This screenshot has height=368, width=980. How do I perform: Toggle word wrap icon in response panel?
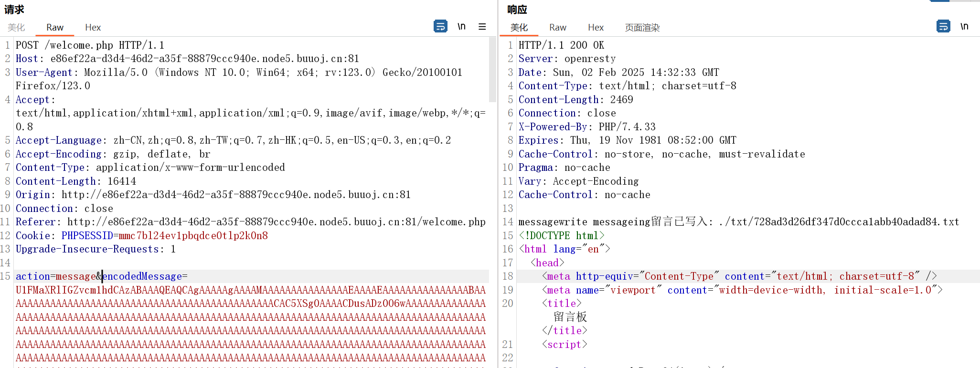coord(943,26)
